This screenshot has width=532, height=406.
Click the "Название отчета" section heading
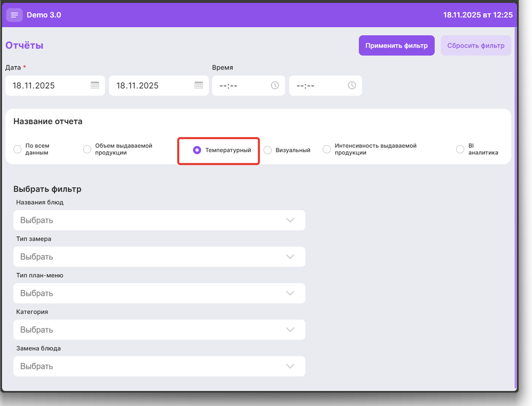pos(48,121)
